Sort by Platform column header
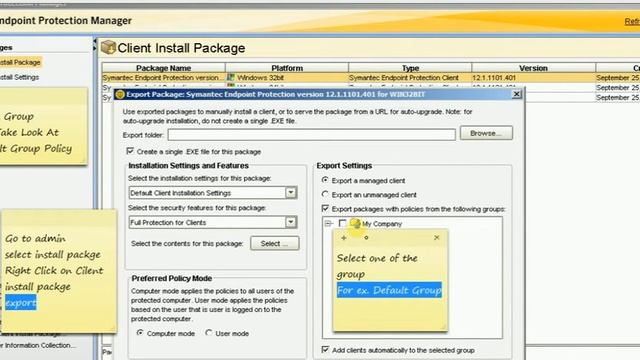The width and height of the screenshot is (640, 360). coord(287,68)
